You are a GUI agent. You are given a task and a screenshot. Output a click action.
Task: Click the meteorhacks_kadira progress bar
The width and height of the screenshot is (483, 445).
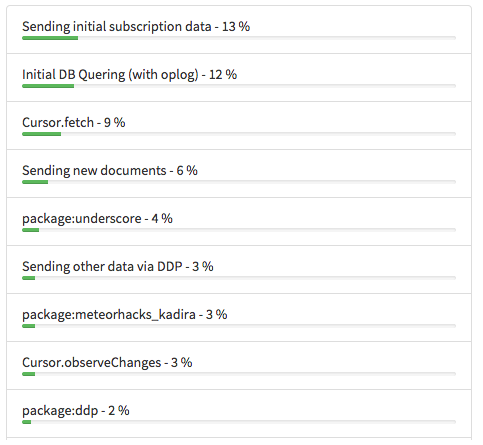tap(239, 326)
